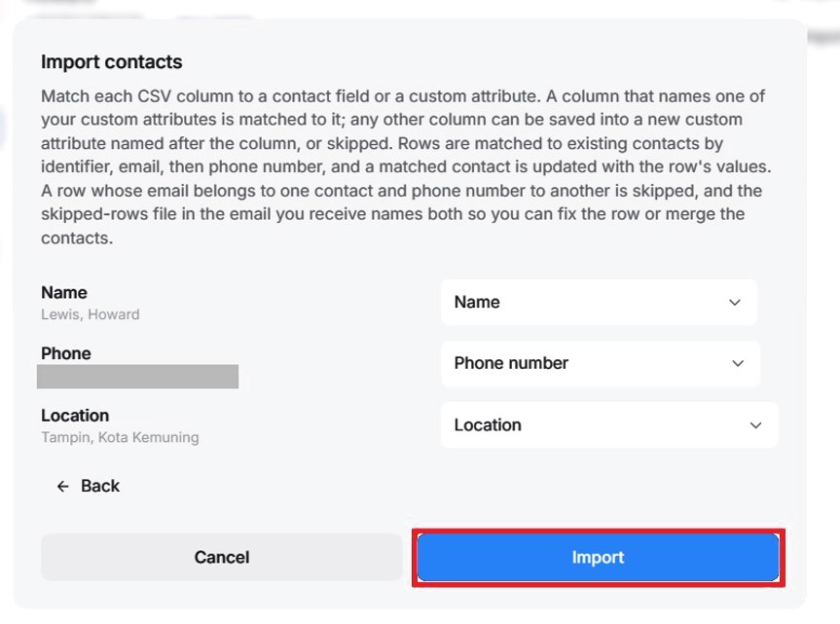Click the Import contacts dialog heading
Screen dimensions: 840x624
pos(111,61)
